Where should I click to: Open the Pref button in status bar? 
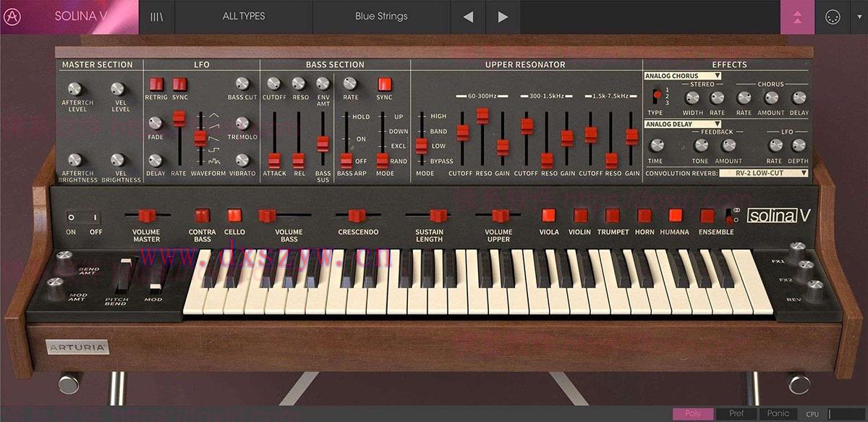click(736, 414)
